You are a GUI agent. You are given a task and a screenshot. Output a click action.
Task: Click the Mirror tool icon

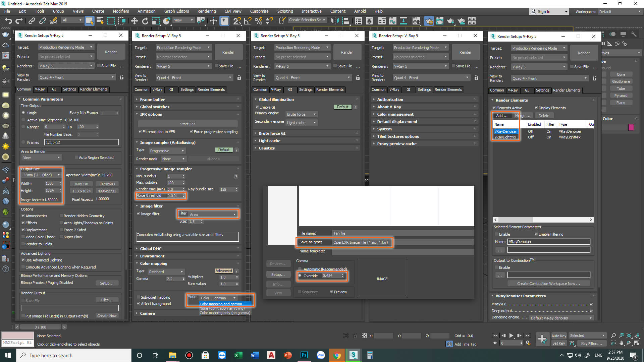[334, 21]
